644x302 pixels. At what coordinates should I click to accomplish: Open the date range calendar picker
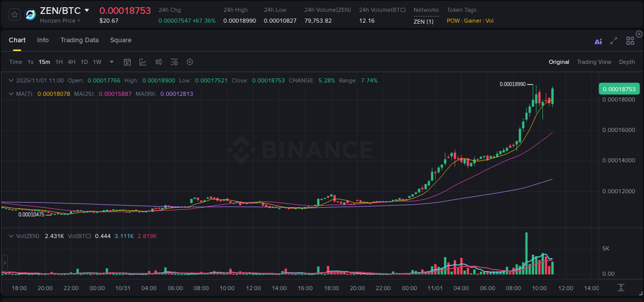coord(127,62)
